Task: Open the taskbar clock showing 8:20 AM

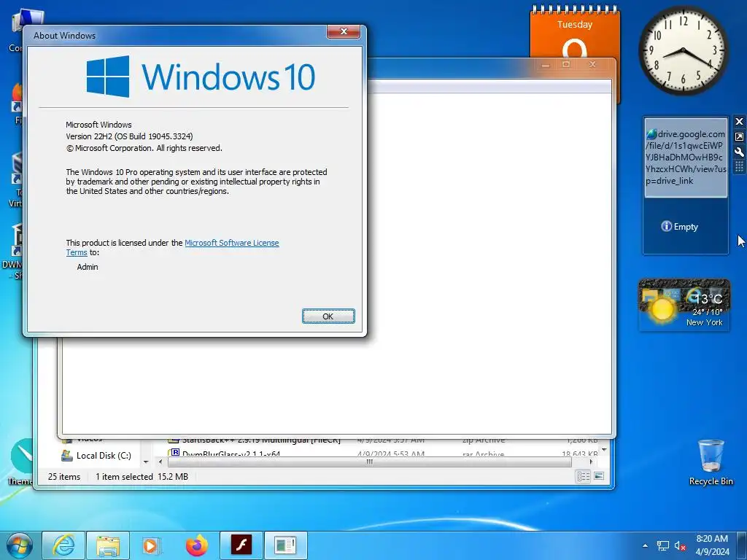Action: click(x=712, y=545)
